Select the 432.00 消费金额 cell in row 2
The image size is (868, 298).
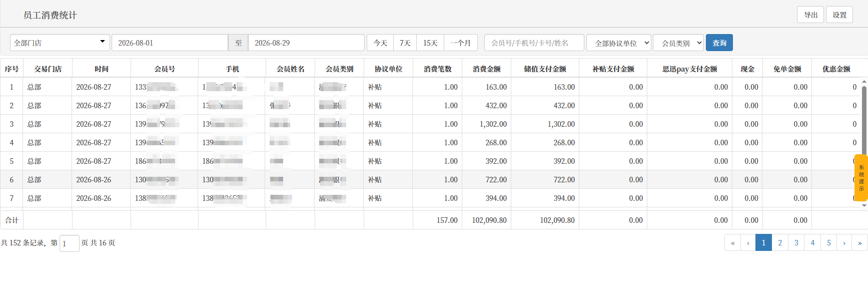[x=487, y=106]
